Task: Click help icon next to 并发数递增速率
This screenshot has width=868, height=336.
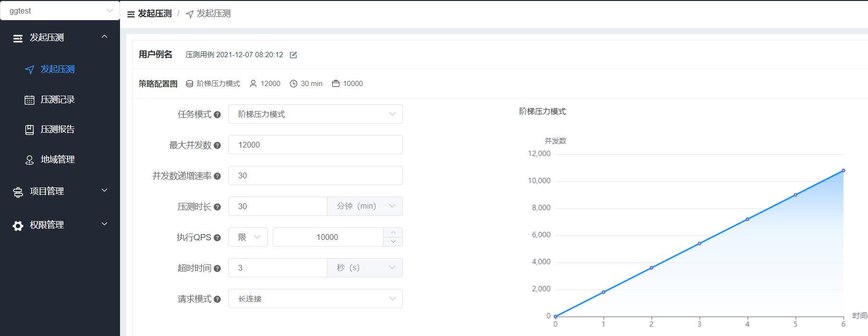Action: [217, 176]
